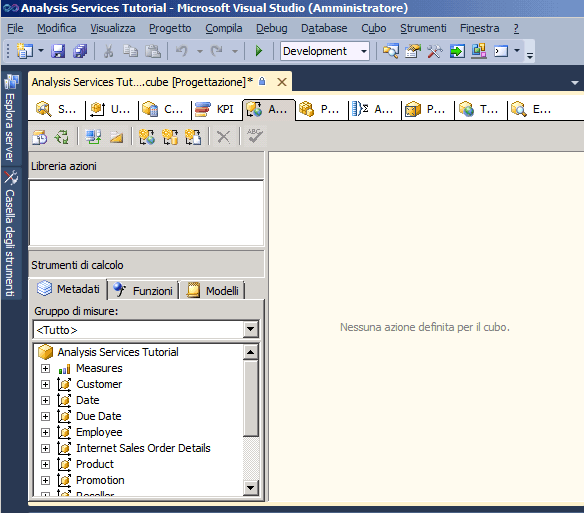Switch to the T... translations tab
The height and width of the screenshot is (513, 584).
(x=480, y=110)
